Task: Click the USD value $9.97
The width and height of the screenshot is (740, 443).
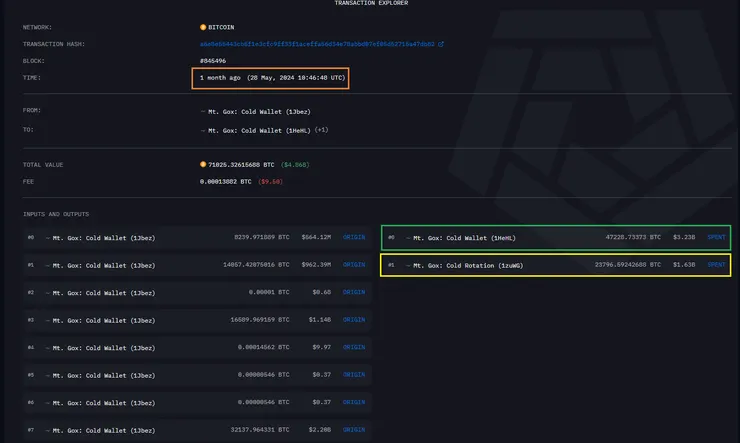Action: coord(322,347)
